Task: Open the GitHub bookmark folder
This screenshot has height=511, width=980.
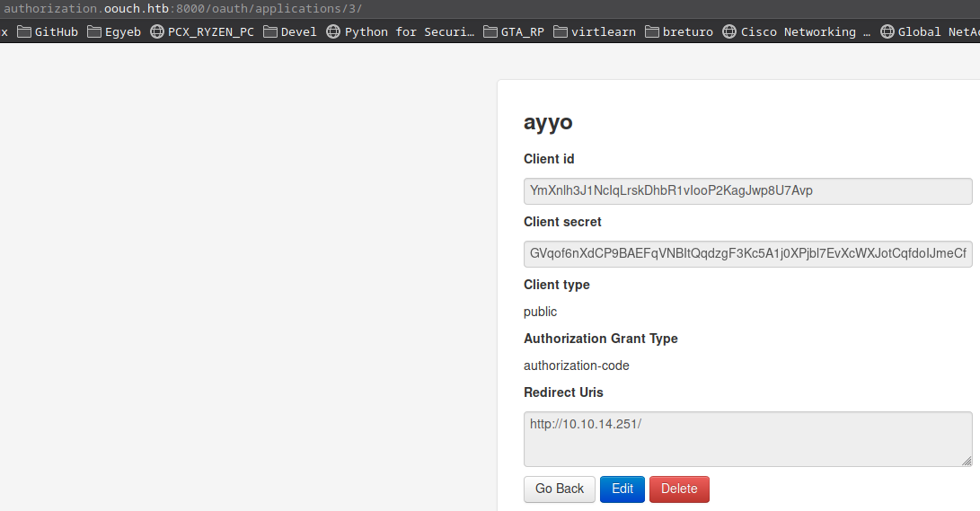Action: (48, 31)
